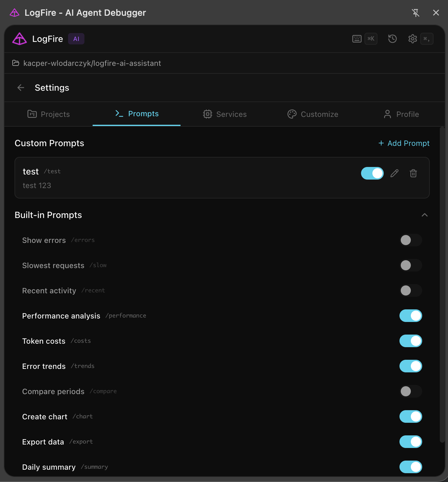
Task: Switch to the Profile tab
Action: click(x=401, y=114)
